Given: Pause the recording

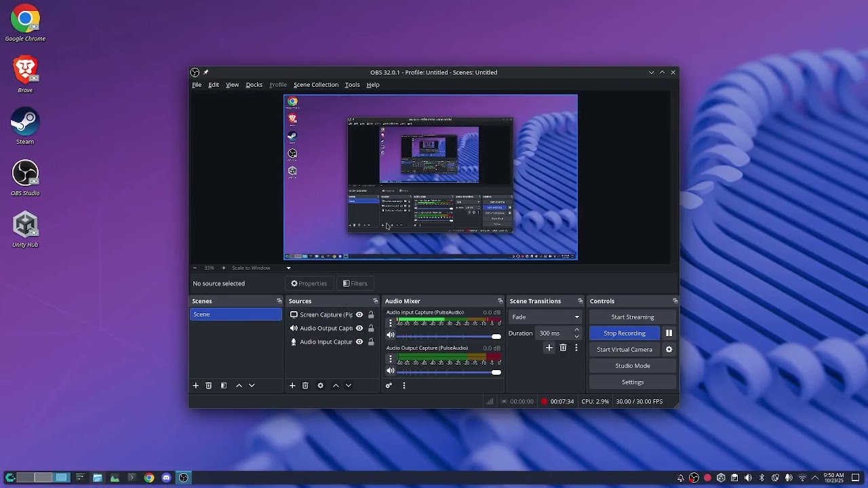Looking at the screenshot, I should [x=669, y=333].
